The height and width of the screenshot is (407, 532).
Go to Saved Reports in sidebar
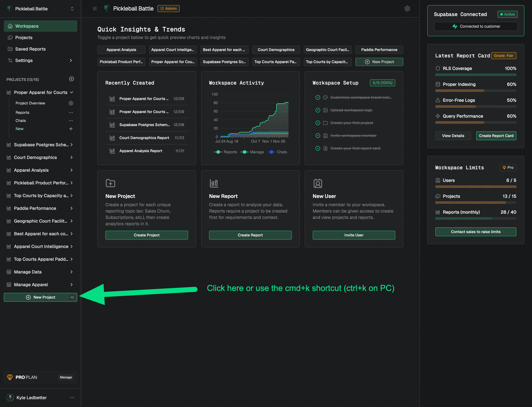30,49
